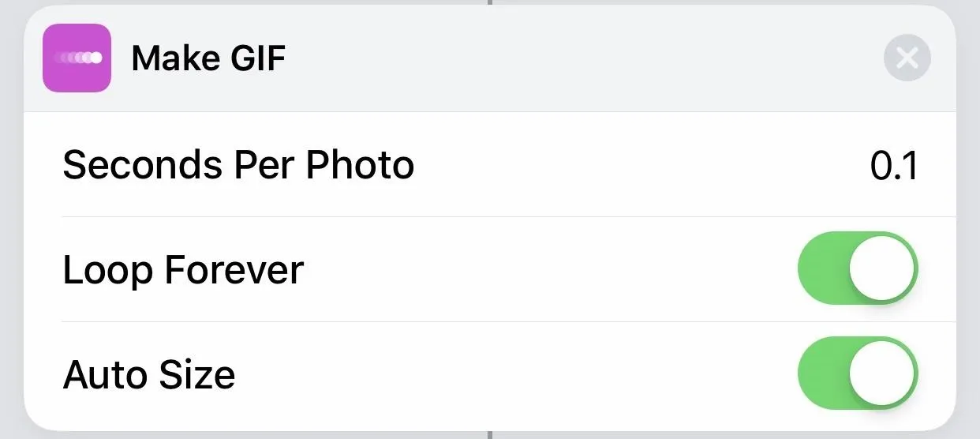Tap the Auto Size label text

149,374
